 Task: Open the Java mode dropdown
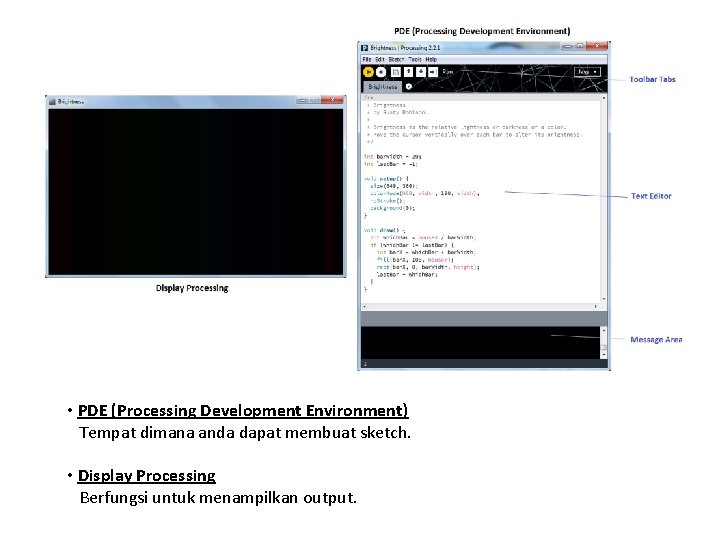(587, 72)
